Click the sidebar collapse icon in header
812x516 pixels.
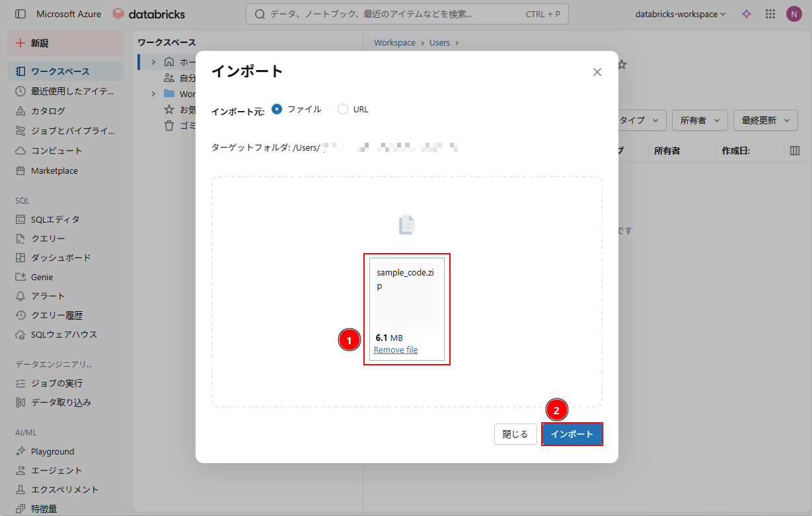[x=20, y=14]
